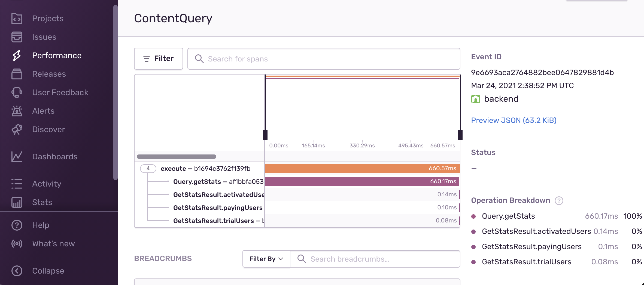Viewport: 644px width, 285px height.
Task: Open the Discover menu item
Action: pyautogui.click(x=48, y=129)
